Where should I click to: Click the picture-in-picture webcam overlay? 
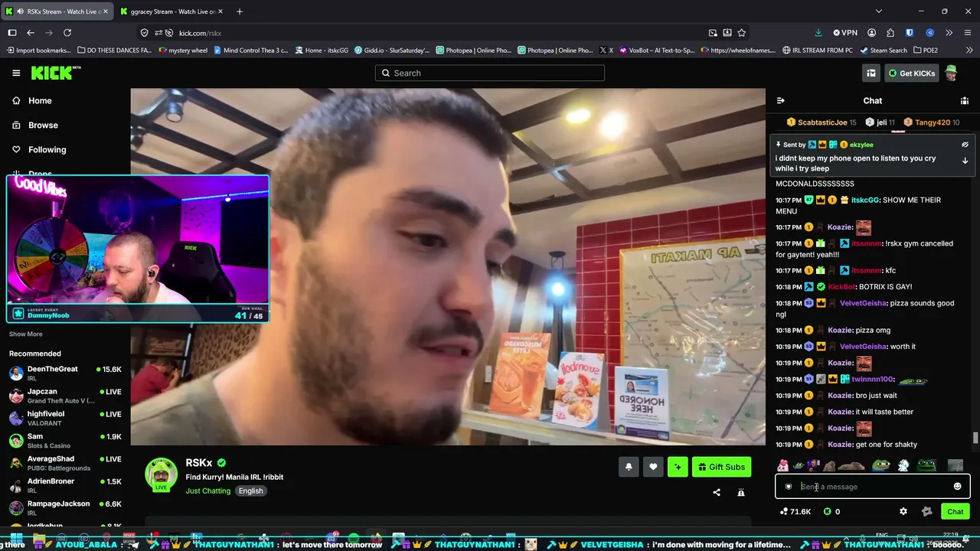pyautogui.click(x=138, y=249)
